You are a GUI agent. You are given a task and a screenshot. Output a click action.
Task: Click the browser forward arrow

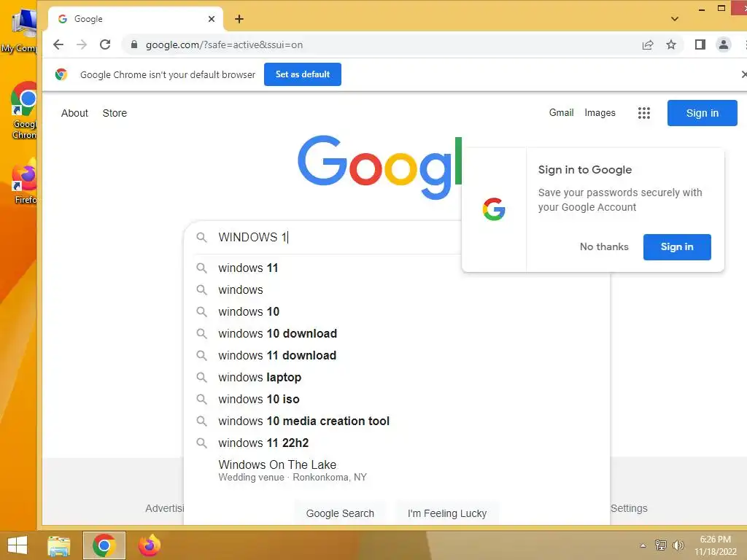click(82, 44)
